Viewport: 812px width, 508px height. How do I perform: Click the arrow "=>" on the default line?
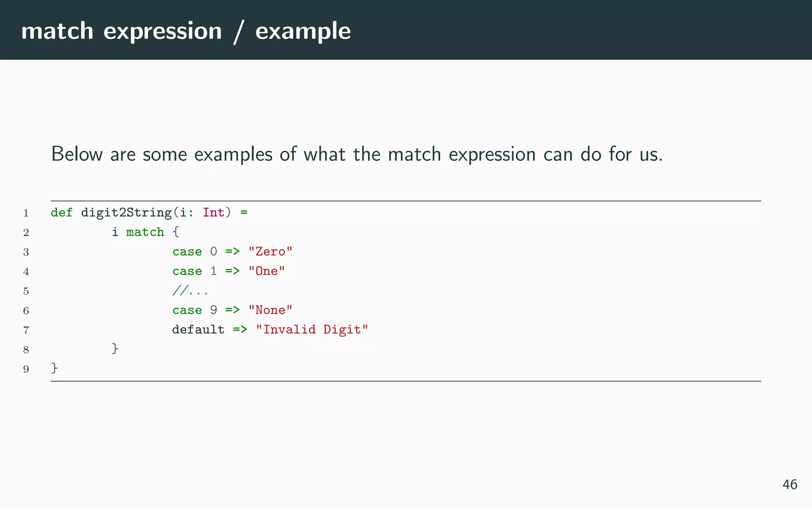[240, 330]
